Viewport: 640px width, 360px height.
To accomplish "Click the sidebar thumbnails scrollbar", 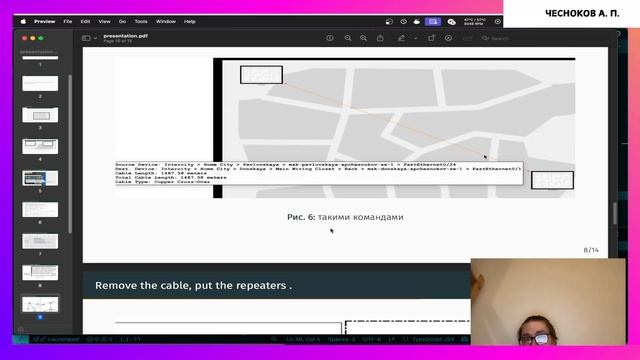I will [70, 153].
